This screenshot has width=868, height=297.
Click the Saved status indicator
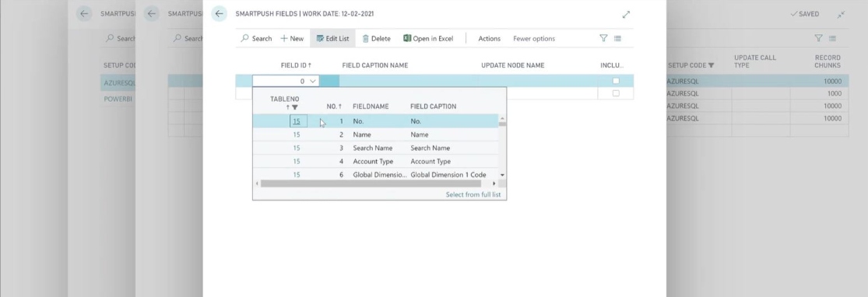pos(804,14)
